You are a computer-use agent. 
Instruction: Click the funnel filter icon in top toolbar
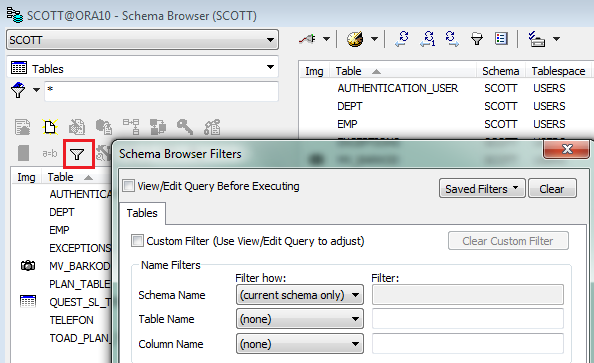477,39
